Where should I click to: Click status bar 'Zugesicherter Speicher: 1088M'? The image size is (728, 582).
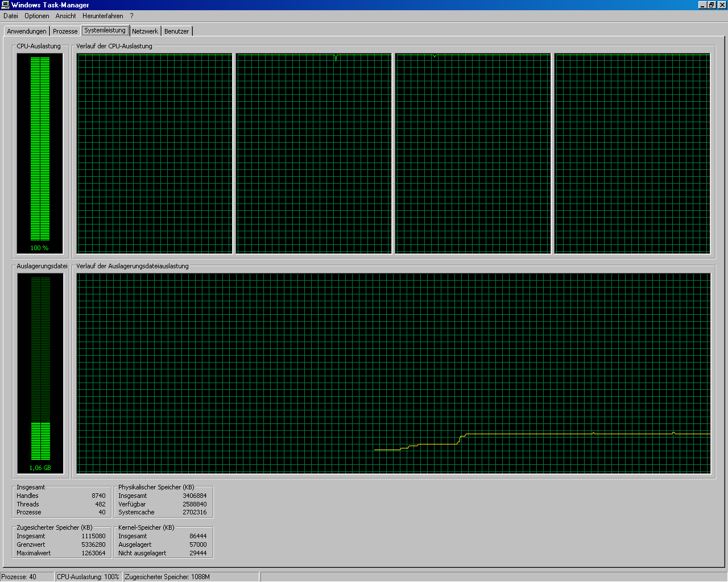191,577
